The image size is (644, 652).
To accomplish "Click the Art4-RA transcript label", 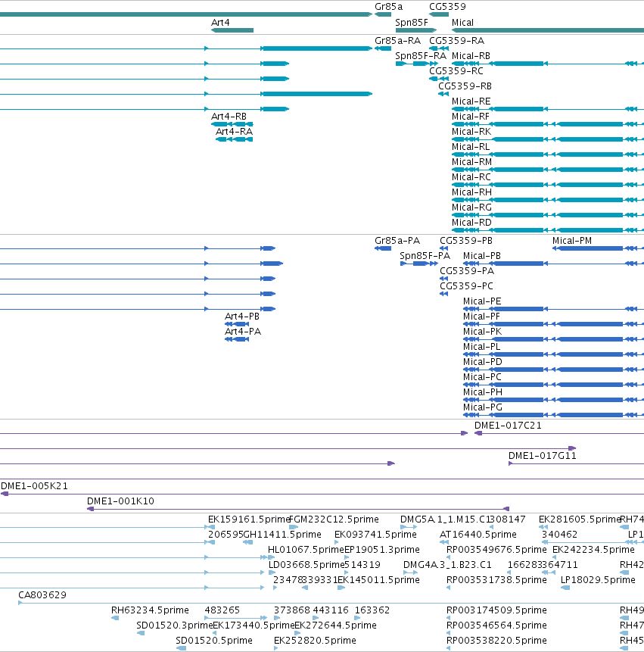I will 235,132.
